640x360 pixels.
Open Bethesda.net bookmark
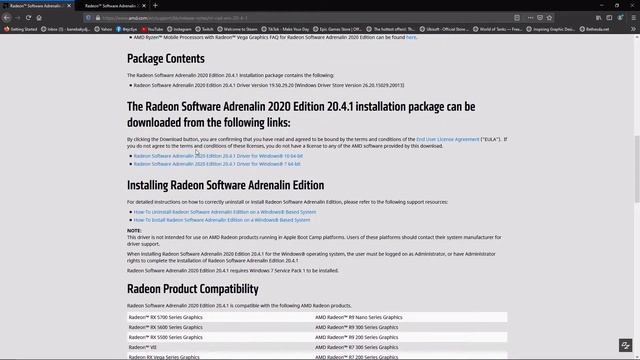pyautogui.click(x=594, y=29)
